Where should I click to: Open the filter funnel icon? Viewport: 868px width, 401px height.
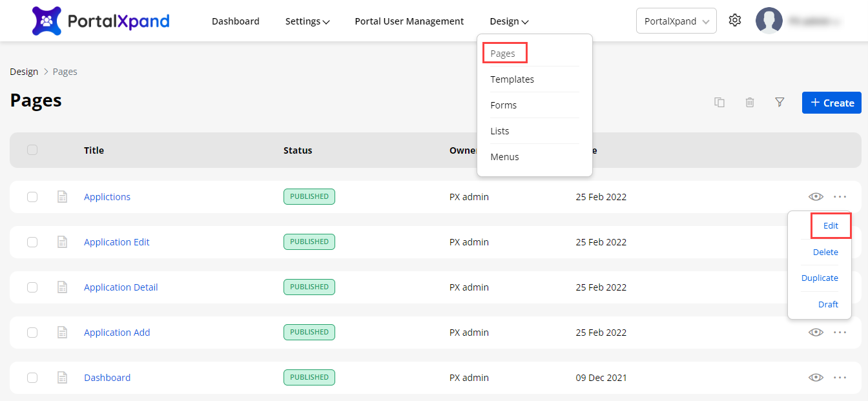pyautogui.click(x=780, y=103)
